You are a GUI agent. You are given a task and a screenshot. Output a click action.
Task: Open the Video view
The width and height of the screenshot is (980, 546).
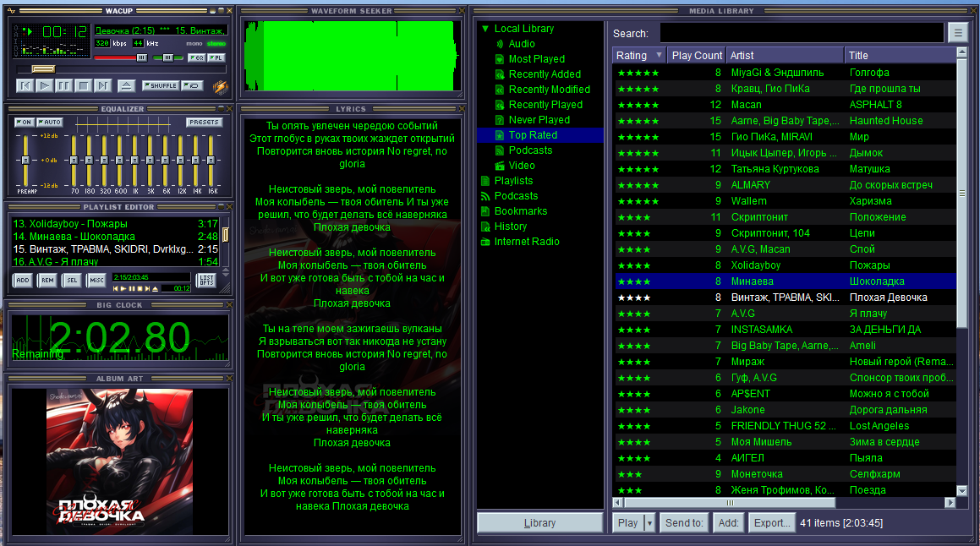click(521, 166)
